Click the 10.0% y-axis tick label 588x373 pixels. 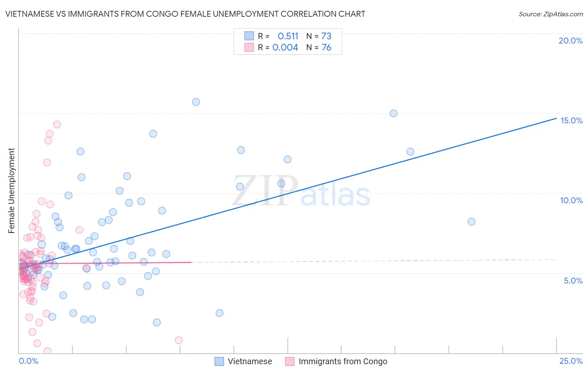tap(571, 200)
